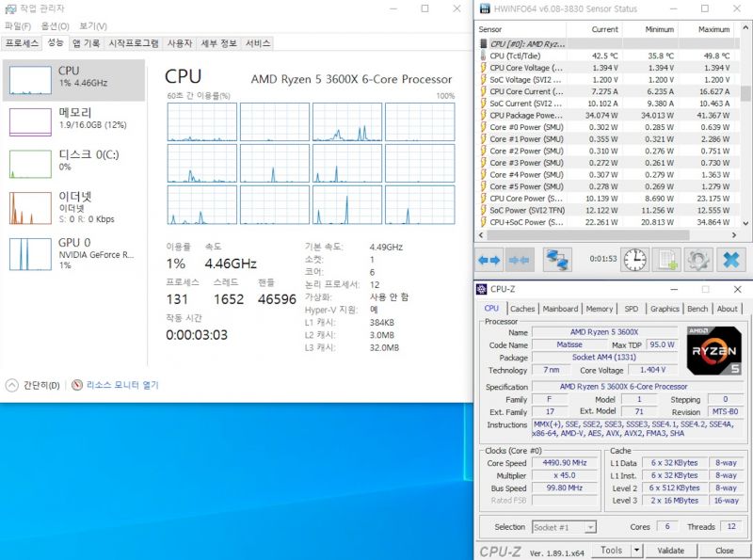Select memory mini graph in sidebar
The width and height of the screenshot is (753, 560).
[30, 121]
